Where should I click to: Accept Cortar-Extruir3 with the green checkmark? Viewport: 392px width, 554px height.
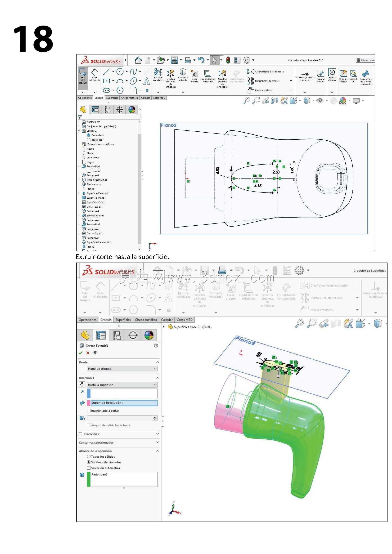coord(81,353)
